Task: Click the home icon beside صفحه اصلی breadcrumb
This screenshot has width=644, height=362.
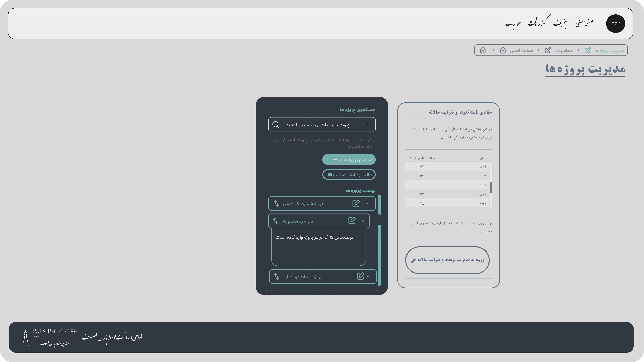Action: pyautogui.click(x=503, y=50)
